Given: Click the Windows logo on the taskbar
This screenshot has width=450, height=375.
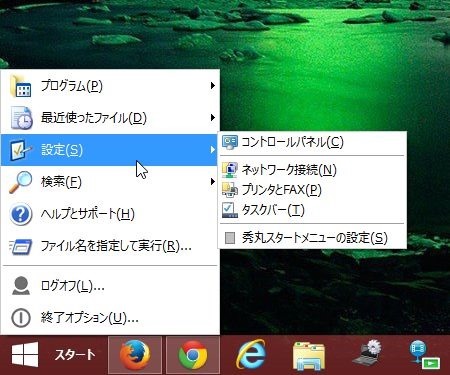Looking at the screenshot, I should [x=25, y=354].
